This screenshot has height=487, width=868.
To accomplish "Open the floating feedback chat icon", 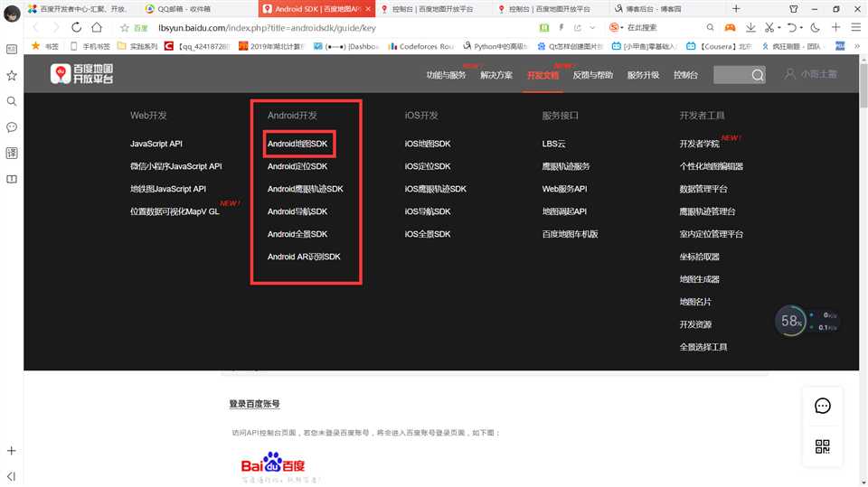I will click(823, 406).
